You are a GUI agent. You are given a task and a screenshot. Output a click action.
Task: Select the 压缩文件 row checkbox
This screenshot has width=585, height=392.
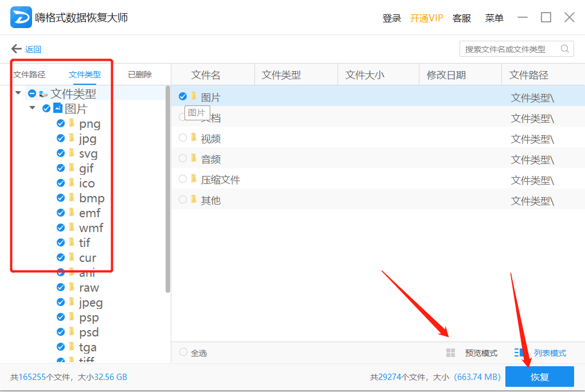[x=183, y=179]
